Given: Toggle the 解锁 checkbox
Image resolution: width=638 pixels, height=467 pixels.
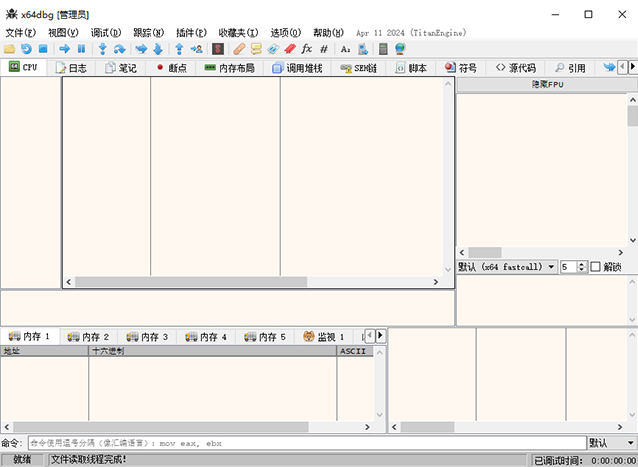Looking at the screenshot, I should coord(595,267).
